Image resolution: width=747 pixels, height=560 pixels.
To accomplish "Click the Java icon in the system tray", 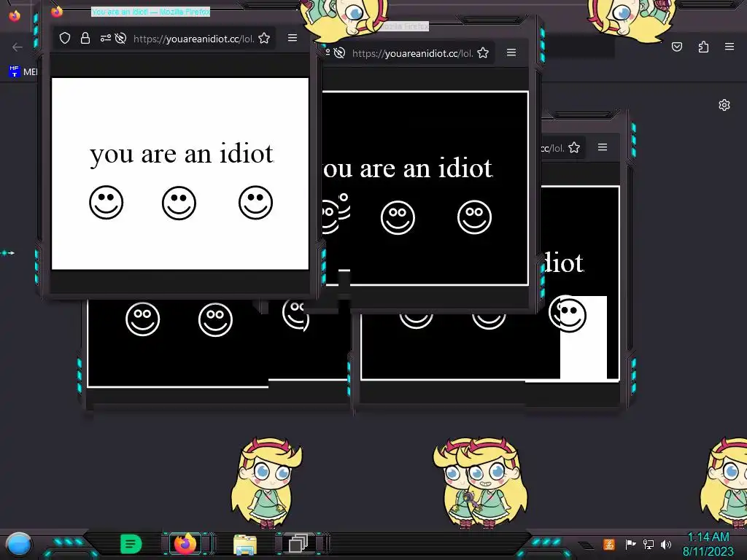I will pyautogui.click(x=609, y=544).
